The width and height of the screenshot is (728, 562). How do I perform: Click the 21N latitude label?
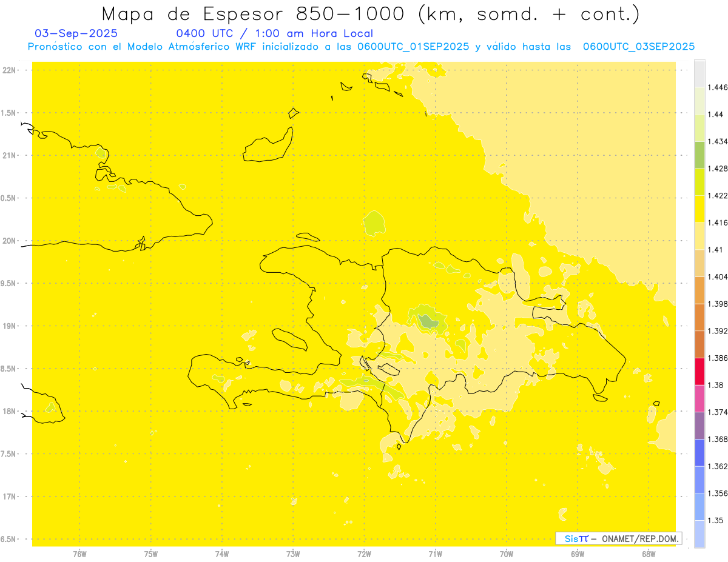pyautogui.click(x=9, y=155)
